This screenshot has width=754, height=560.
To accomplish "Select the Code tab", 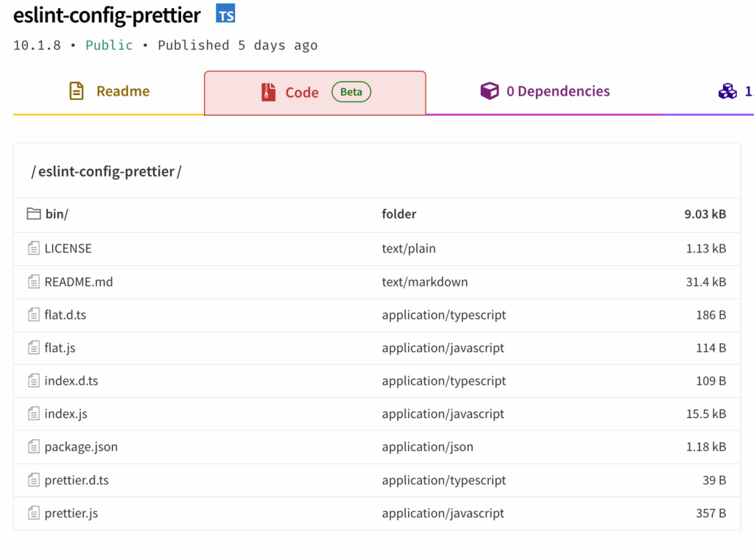I will point(302,93).
